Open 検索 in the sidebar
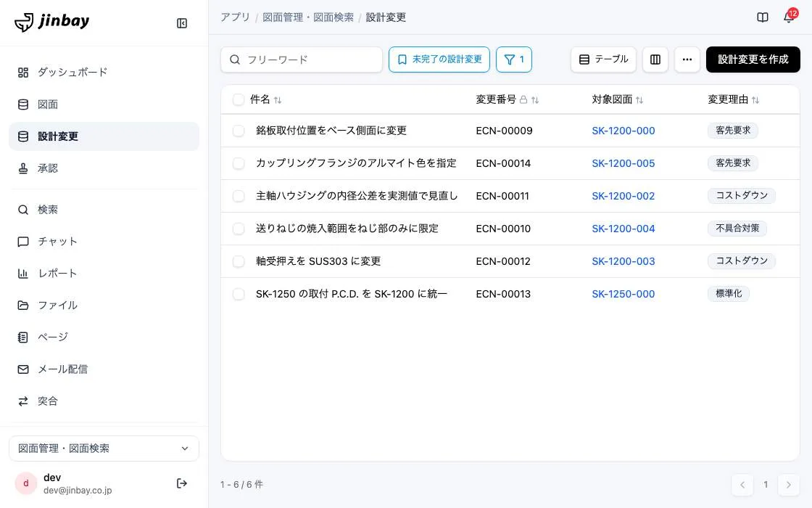The height and width of the screenshot is (508, 812). click(x=104, y=210)
